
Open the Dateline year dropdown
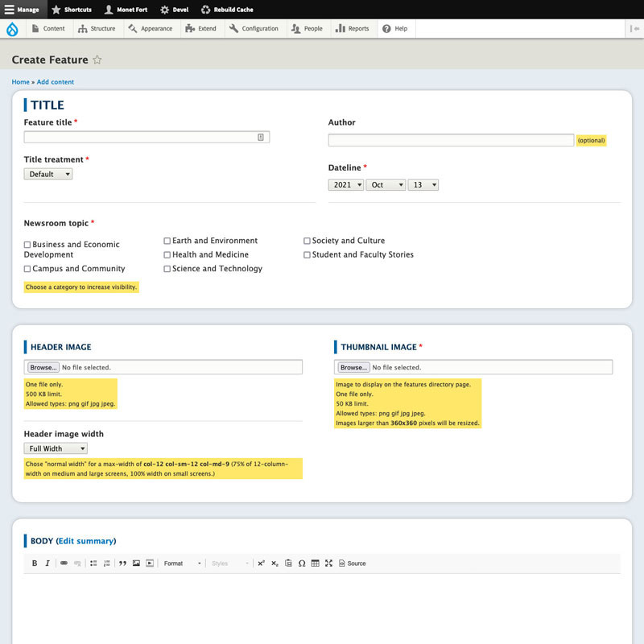click(346, 185)
